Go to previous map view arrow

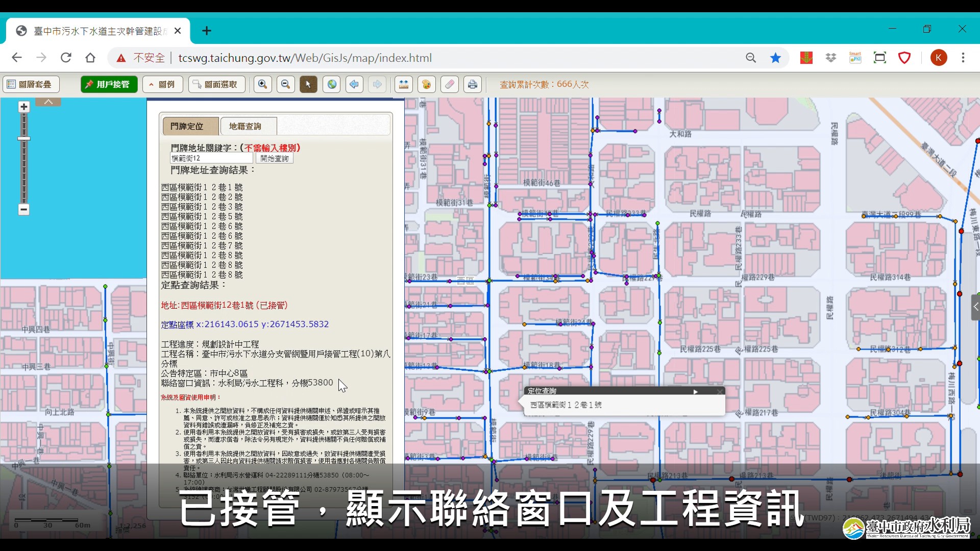354,84
